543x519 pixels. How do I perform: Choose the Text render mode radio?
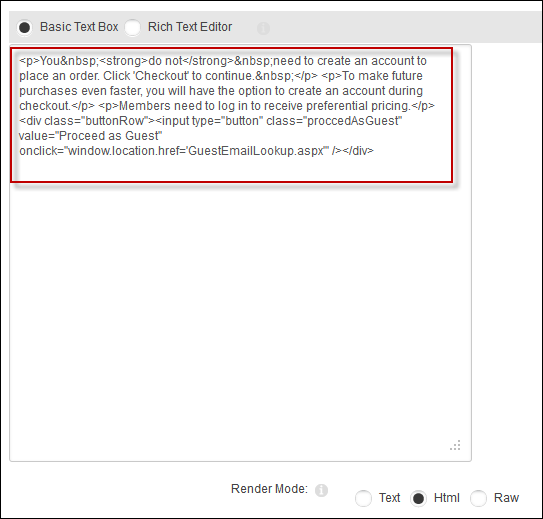pyautogui.click(x=363, y=498)
